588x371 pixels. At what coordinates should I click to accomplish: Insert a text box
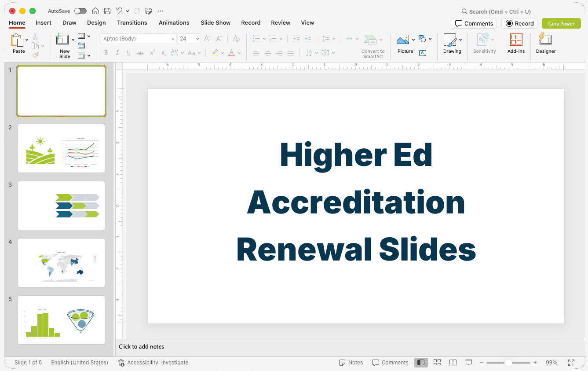pyautogui.click(x=422, y=53)
